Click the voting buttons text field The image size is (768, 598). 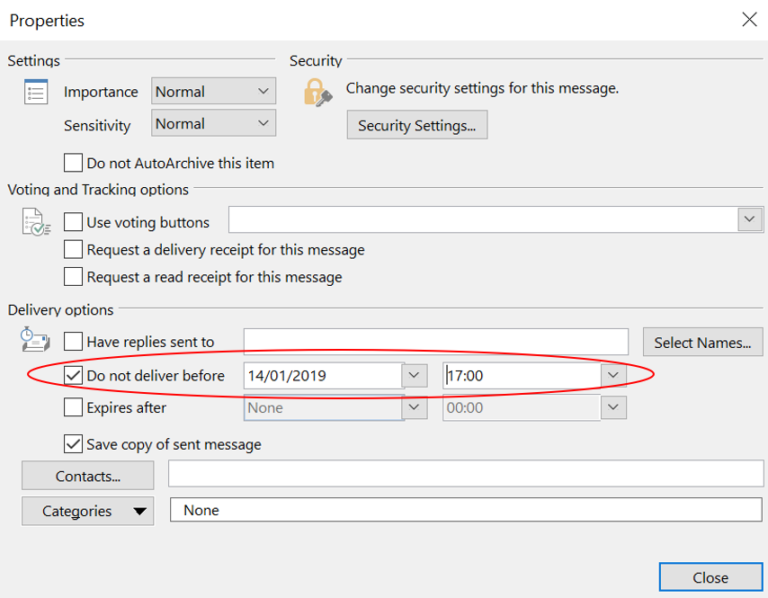click(483, 219)
